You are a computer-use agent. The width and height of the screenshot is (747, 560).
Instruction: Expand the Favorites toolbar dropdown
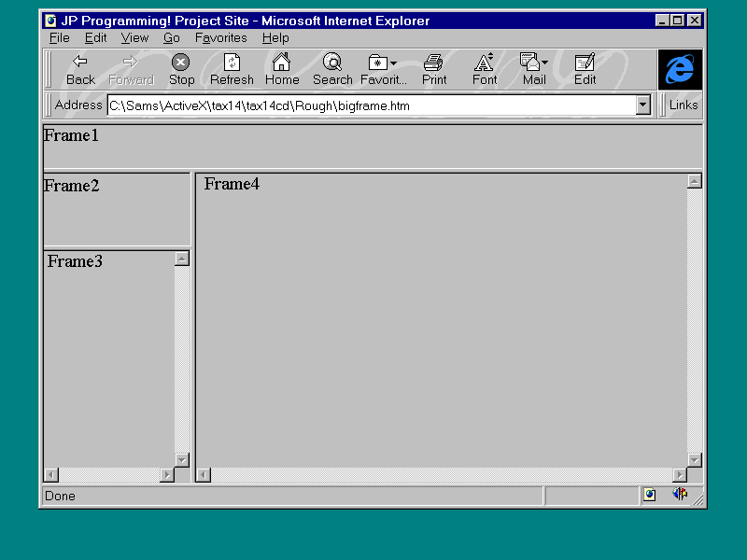click(393, 63)
